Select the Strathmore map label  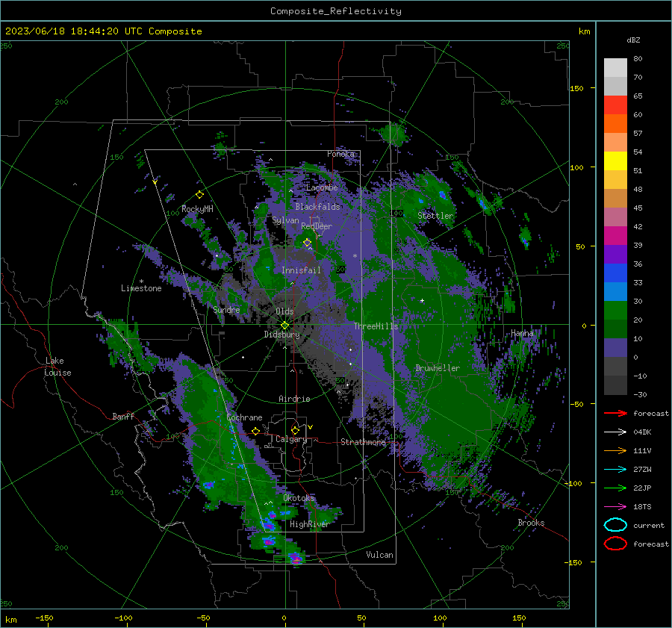pyautogui.click(x=363, y=442)
